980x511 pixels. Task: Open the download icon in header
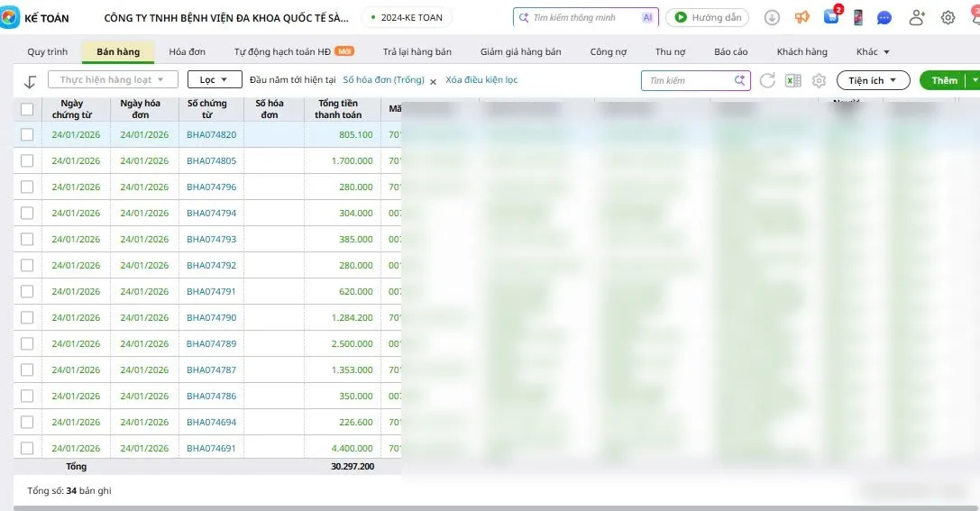[772, 17]
